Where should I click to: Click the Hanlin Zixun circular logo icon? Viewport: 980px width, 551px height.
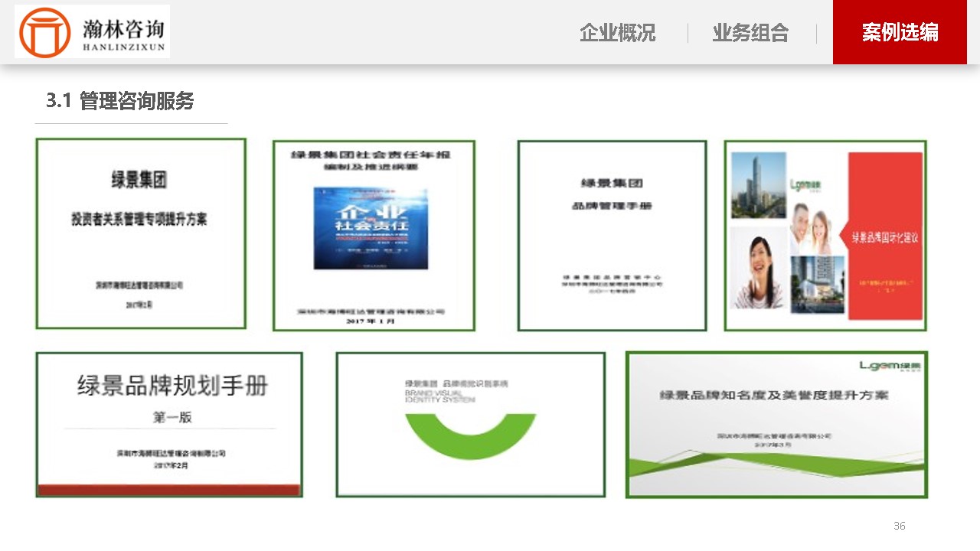[x=44, y=33]
